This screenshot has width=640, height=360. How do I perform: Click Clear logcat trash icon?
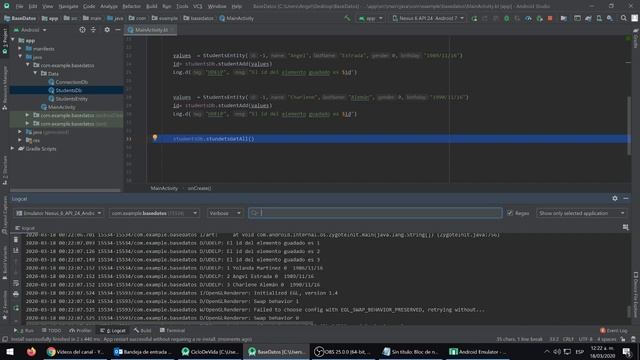tap(16, 240)
